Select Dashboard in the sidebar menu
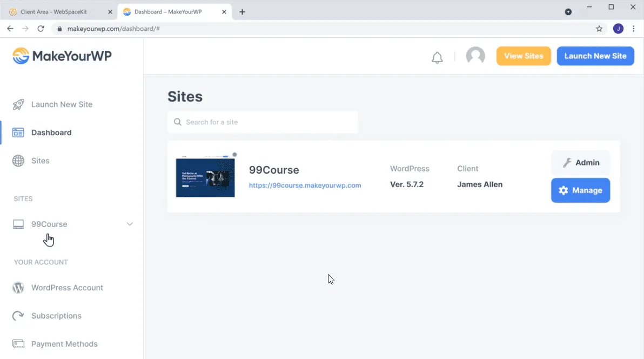644x359 pixels. point(51,132)
